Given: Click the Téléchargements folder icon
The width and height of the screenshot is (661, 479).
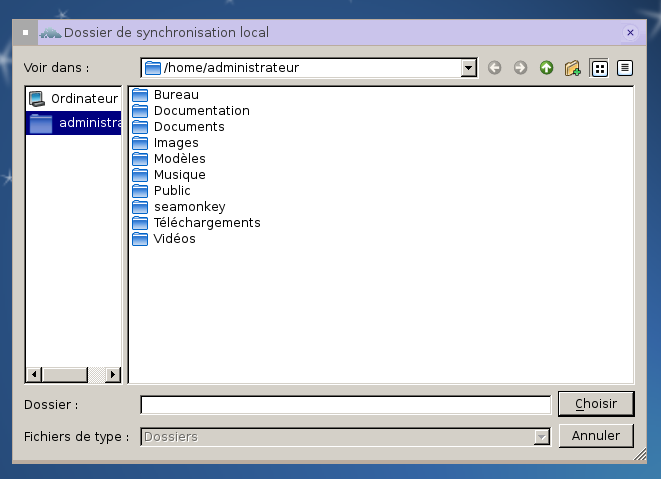Looking at the screenshot, I should click(x=140, y=223).
